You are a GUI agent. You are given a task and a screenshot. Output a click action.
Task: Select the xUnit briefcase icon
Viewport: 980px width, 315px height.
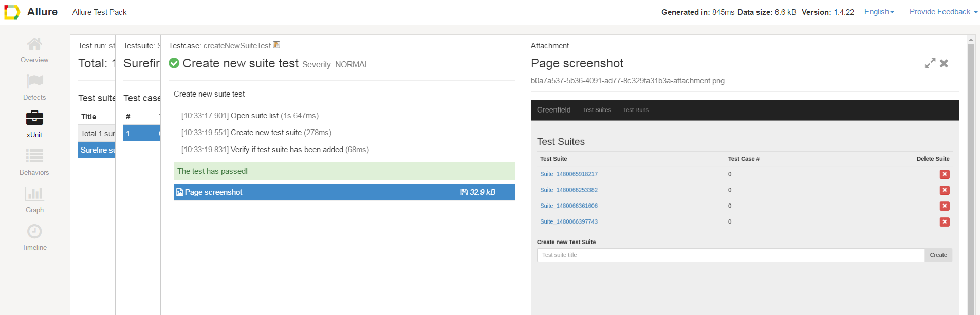[x=34, y=118]
